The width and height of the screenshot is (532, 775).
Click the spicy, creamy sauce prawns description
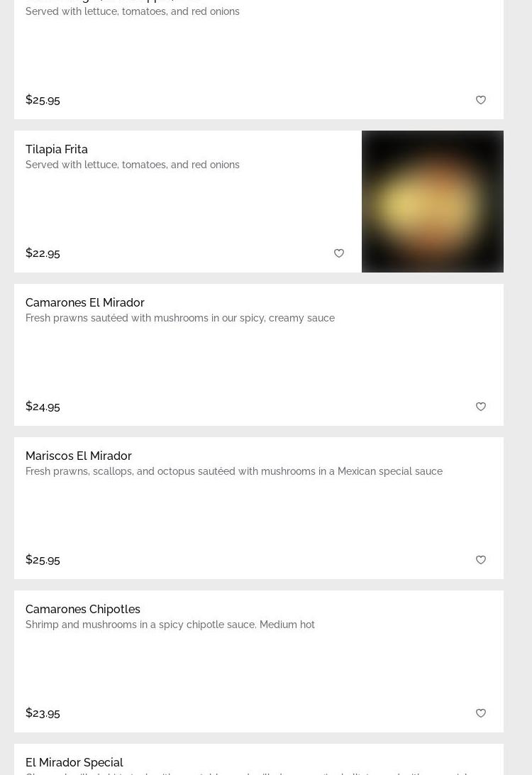pos(179,318)
